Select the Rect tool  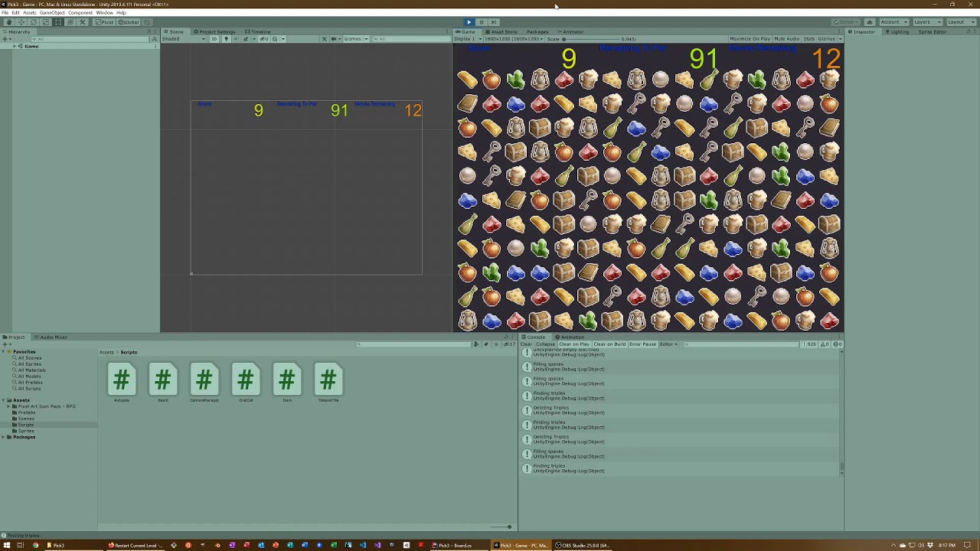coord(57,22)
